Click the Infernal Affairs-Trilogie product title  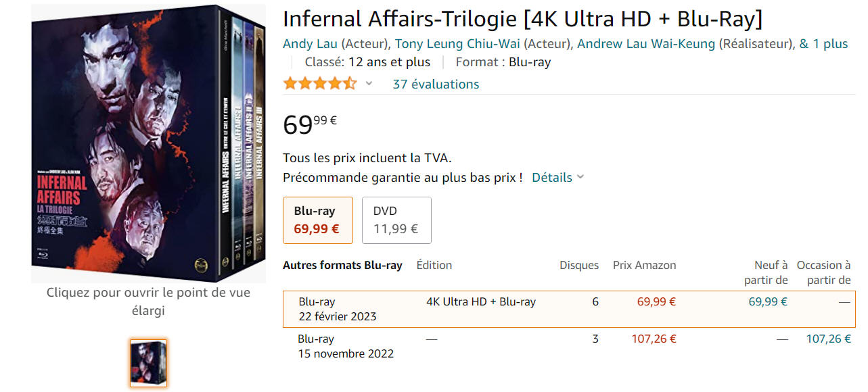pos(522,19)
